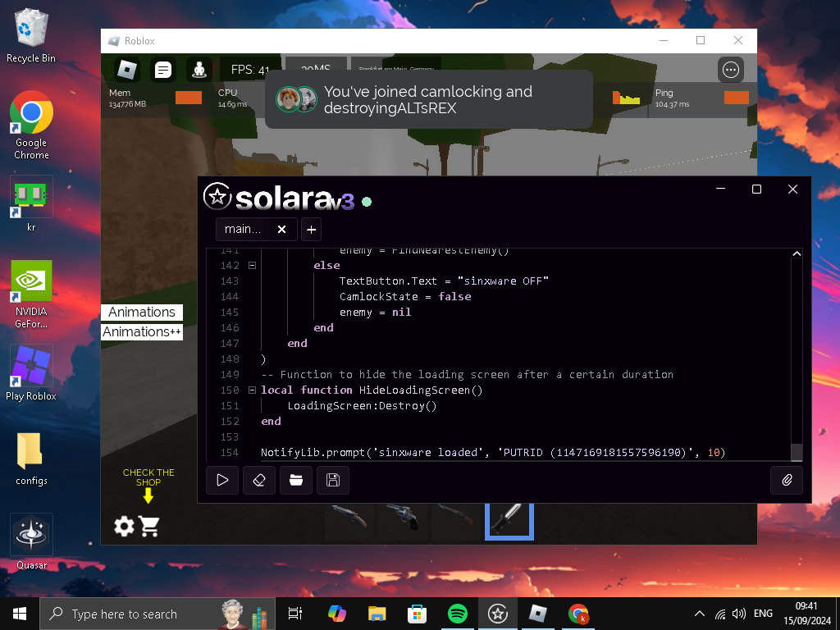Open File Explorer from the taskbar
The width and height of the screenshot is (840, 630).
tap(377, 614)
